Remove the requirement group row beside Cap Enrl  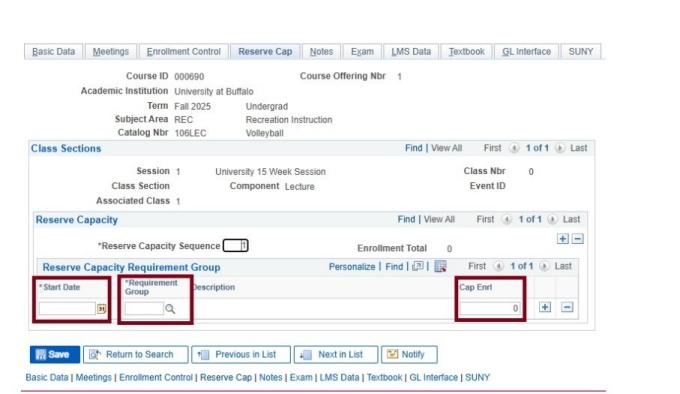point(567,307)
